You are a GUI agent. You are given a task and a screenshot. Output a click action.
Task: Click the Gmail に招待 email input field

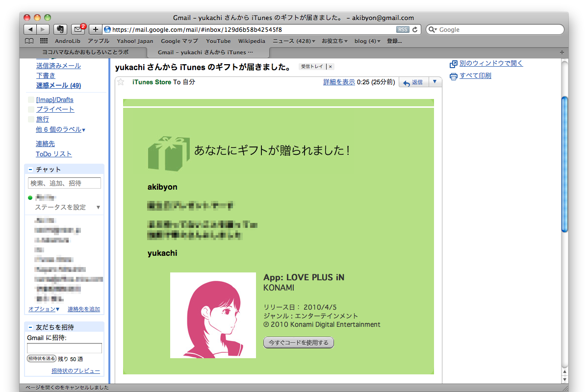point(65,348)
